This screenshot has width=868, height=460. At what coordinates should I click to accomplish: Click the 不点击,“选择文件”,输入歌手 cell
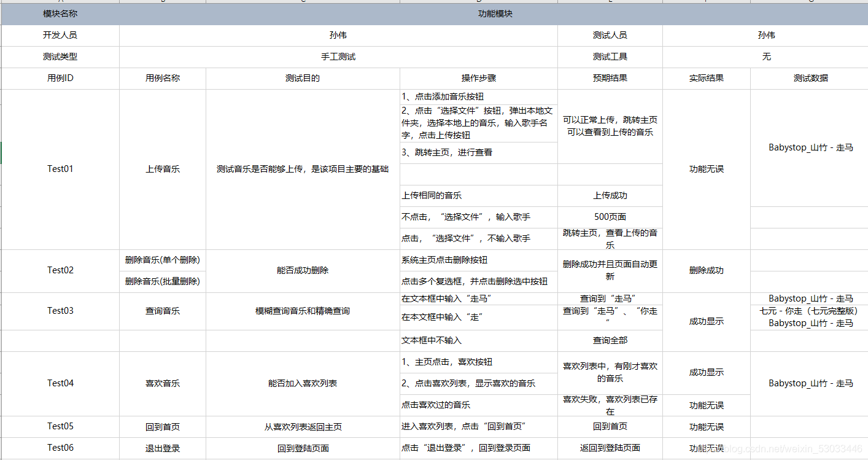click(479, 217)
